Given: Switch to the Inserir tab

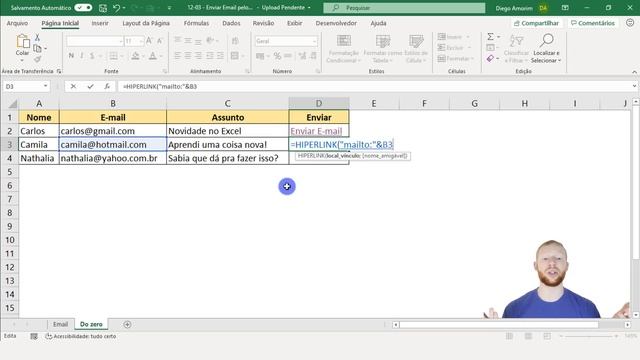Looking at the screenshot, I should (100, 23).
